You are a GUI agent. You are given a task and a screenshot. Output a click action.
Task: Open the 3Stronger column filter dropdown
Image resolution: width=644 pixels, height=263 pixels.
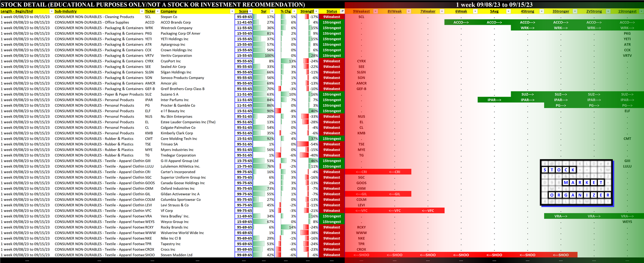[575, 11]
